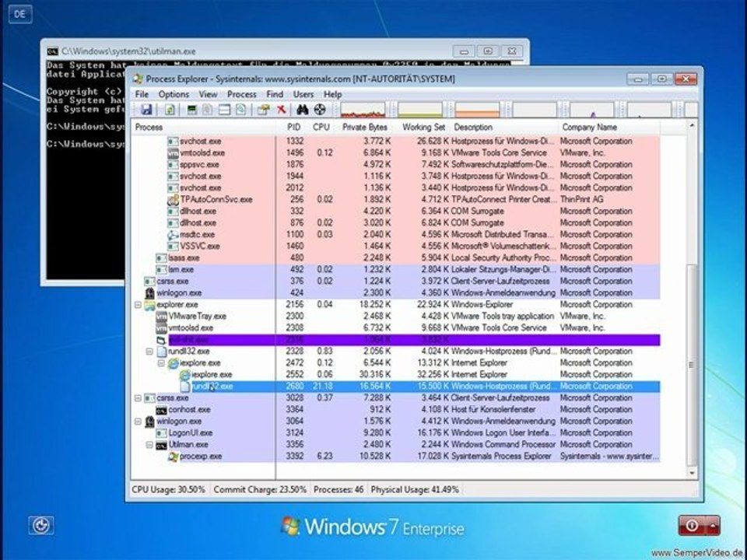Click the winlogon.exe icon at PID 3064
The height and width of the screenshot is (560, 747).
pyautogui.click(x=149, y=422)
